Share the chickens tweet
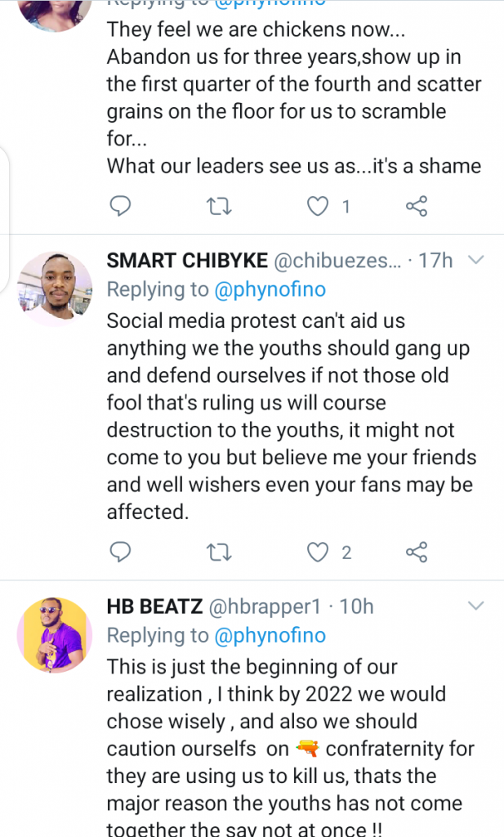The width and height of the screenshot is (504, 837). click(x=417, y=206)
